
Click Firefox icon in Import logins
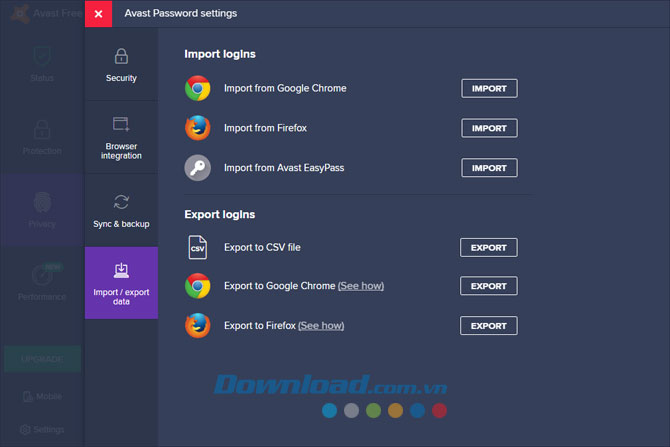point(197,128)
